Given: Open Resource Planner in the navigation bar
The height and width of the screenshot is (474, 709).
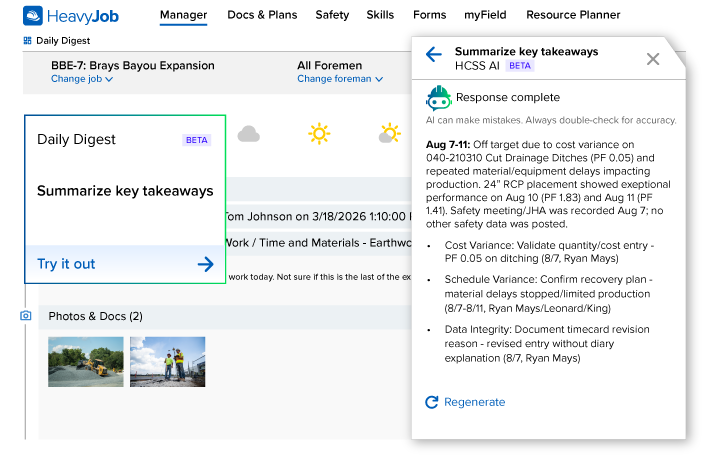Looking at the screenshot, I should (x=573, y=15).
